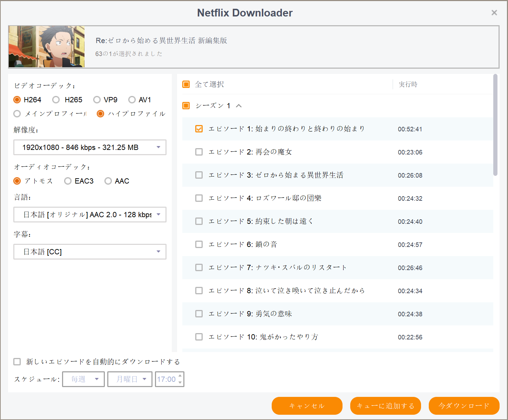Uncheck エピソード 1 checkbox

tap(199, 129)
